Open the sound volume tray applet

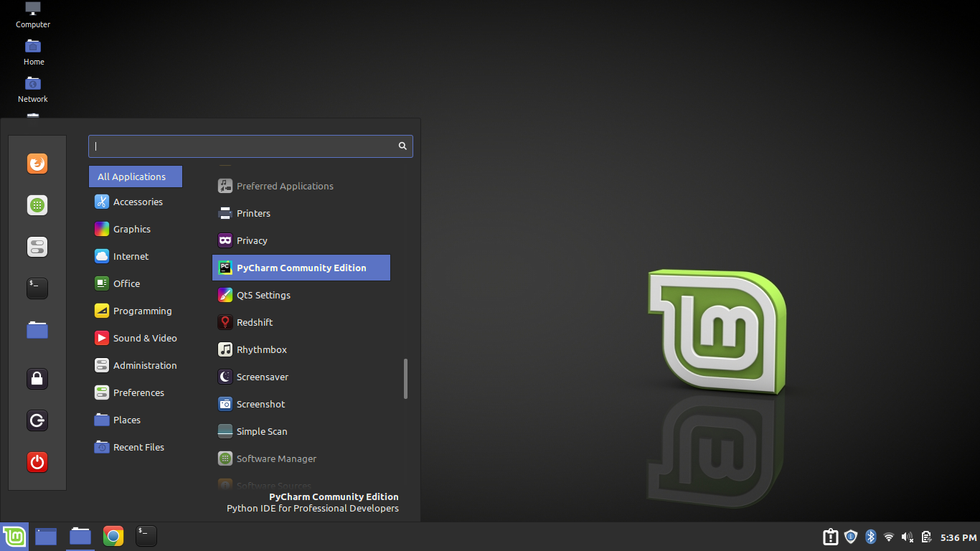[x=908, y=537]
